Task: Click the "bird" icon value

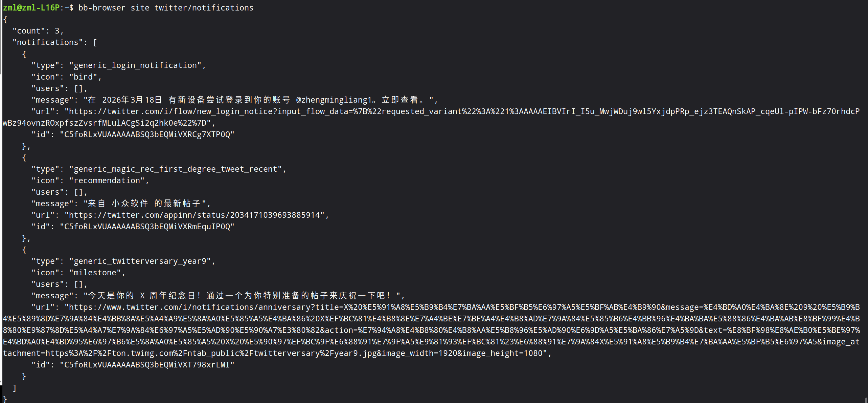Action: [x=83, y=77]
